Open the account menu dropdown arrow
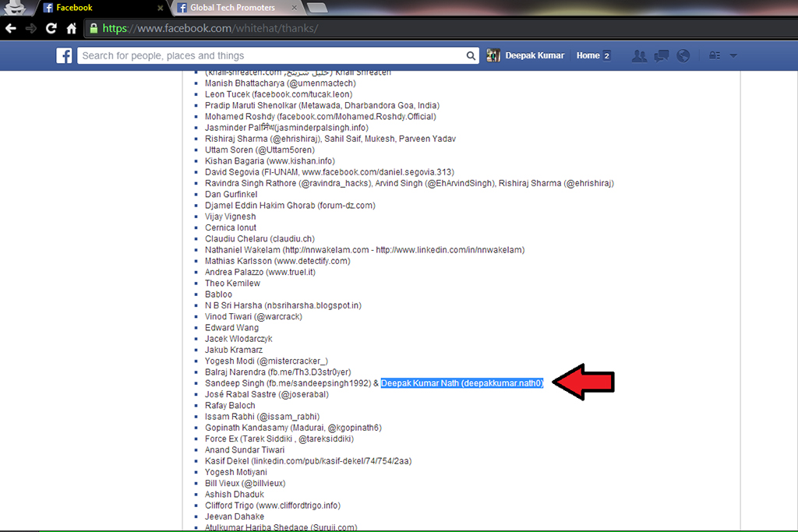 pos(733,56)
